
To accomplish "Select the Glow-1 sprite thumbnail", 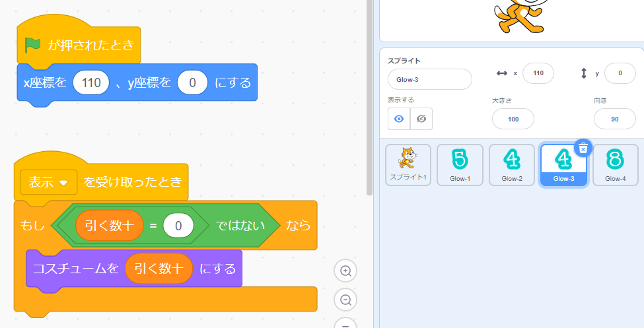I will click(460, 165).
